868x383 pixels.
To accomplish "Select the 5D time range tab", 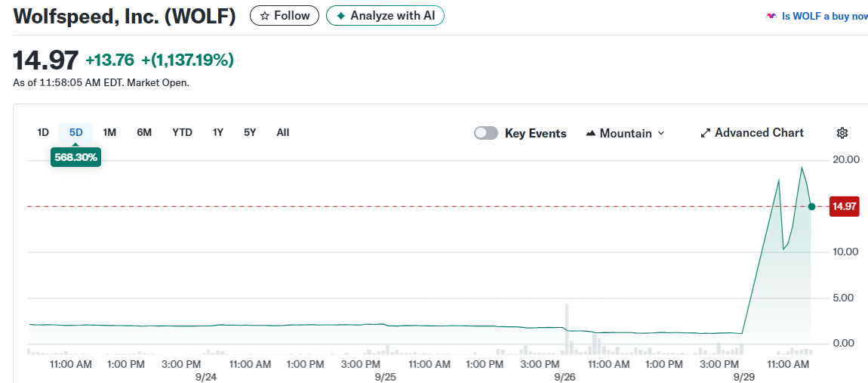I will 75,132.
